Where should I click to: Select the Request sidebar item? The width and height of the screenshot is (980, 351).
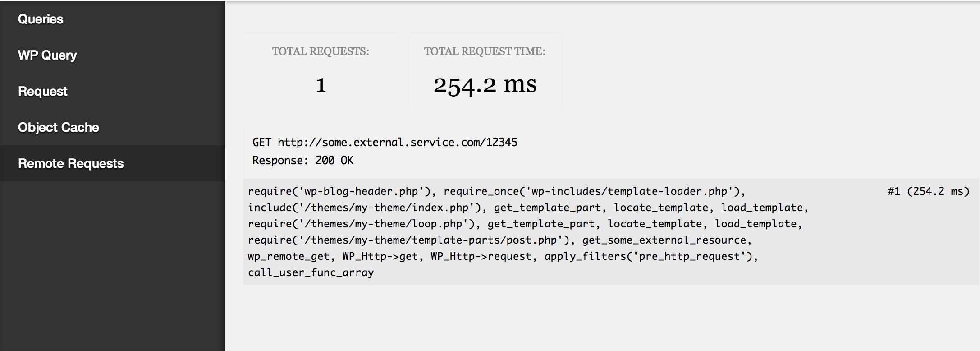42,91
